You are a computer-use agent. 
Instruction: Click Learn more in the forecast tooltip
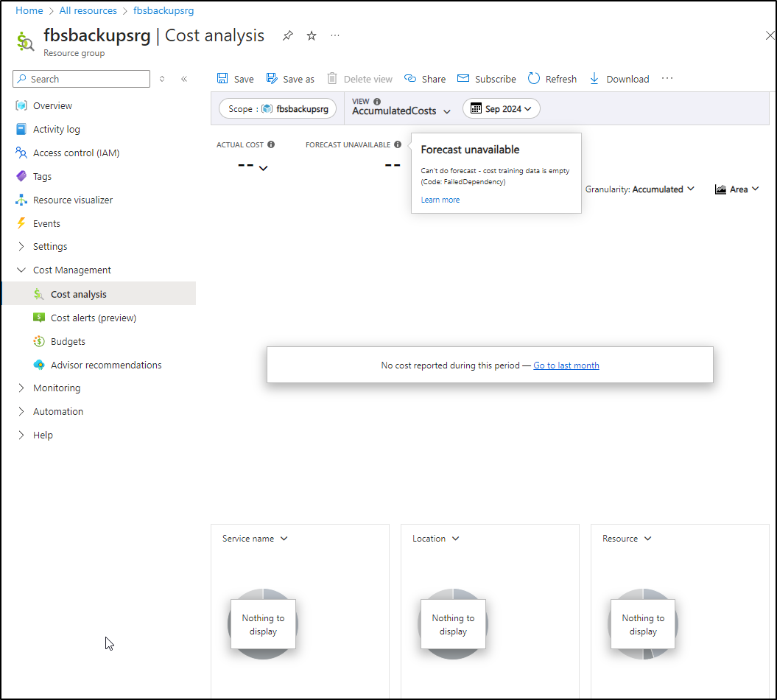440,200
